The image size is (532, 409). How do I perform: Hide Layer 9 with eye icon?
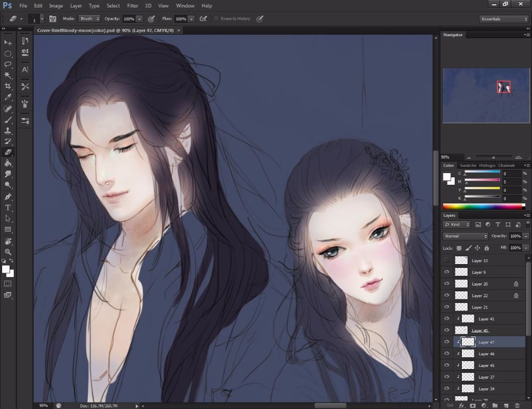pyautogui.click(x=447, y=272)
